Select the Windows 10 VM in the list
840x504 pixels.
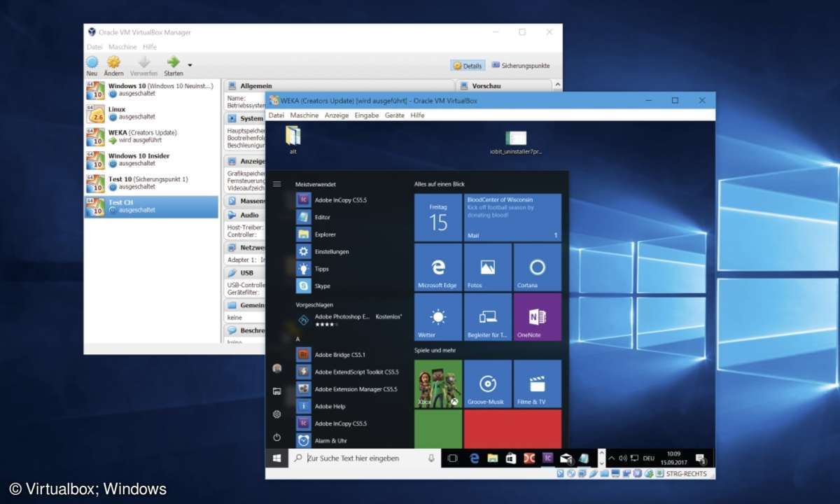(152, 90)
